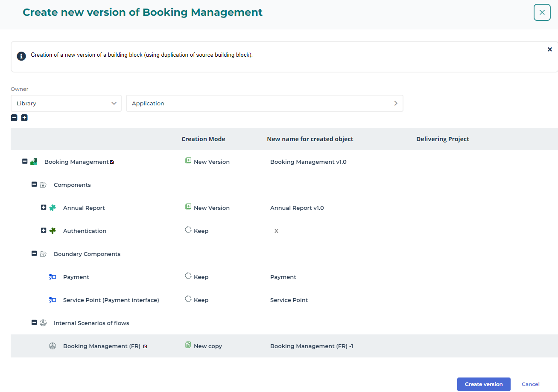Collapse the Internal Scenarios of flows node

34,322
